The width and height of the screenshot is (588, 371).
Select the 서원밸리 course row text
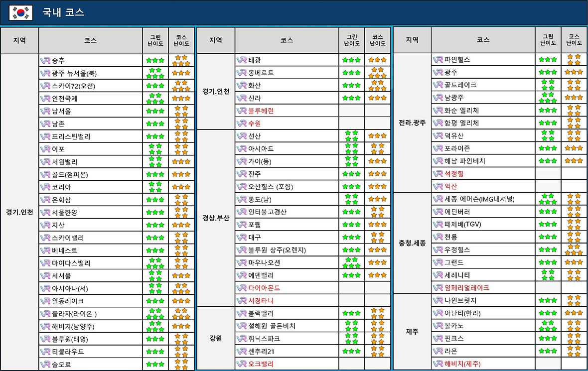tap(64, 162)
